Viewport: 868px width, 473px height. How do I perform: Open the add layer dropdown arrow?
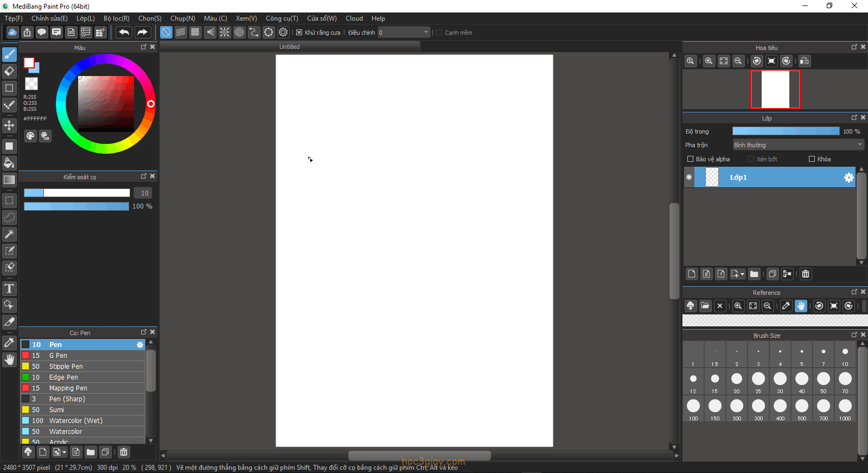(742, 274)
